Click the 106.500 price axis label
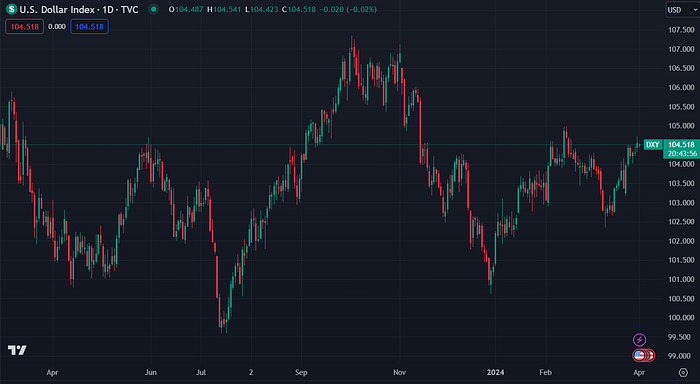This screenshot has width=700, height=384. tap(681, 68)
